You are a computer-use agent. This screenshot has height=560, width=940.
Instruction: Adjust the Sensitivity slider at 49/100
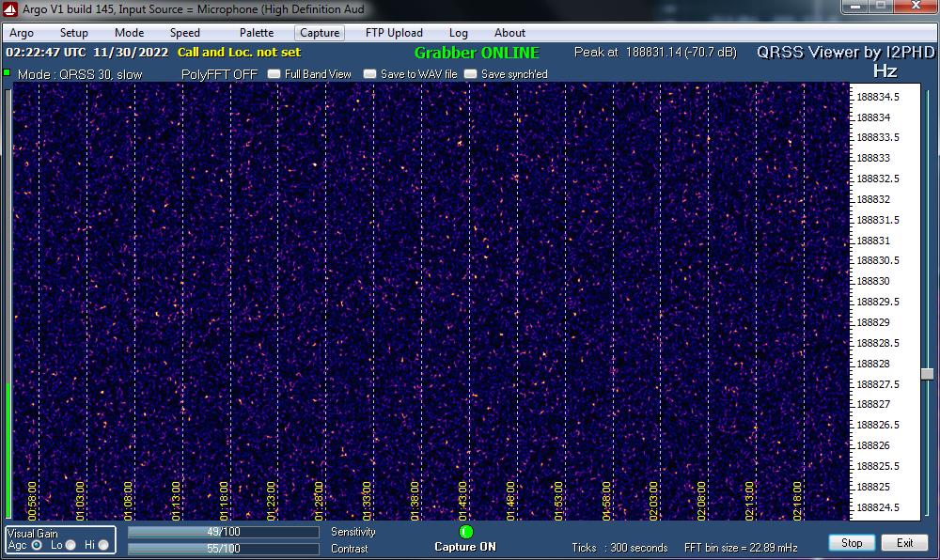tap(223, 532)
